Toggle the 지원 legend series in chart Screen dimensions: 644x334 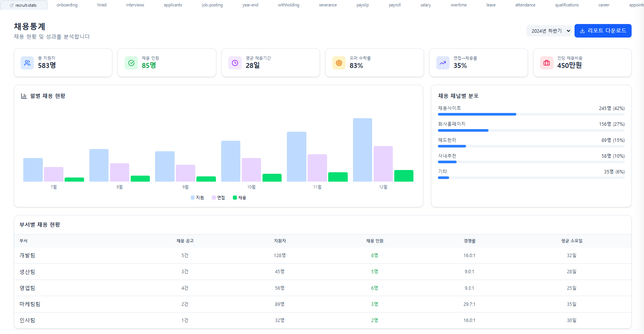click(x=197, y=198)
